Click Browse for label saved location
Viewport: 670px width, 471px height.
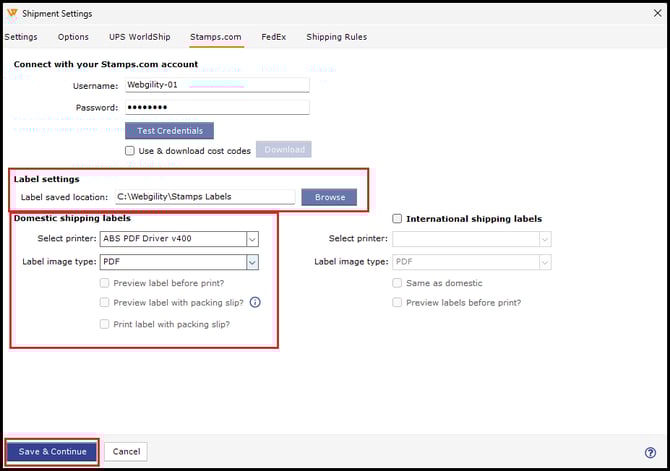point(329,197)
